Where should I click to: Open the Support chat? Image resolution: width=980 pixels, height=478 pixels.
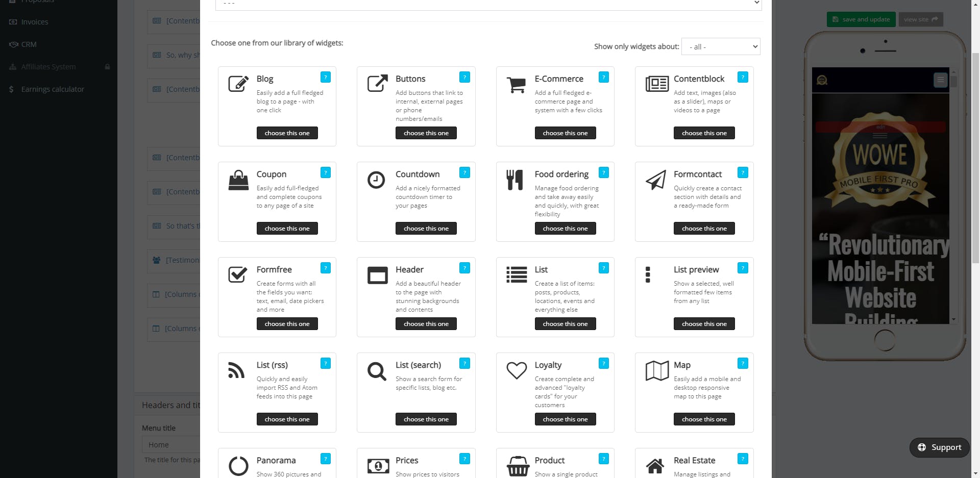939,447
